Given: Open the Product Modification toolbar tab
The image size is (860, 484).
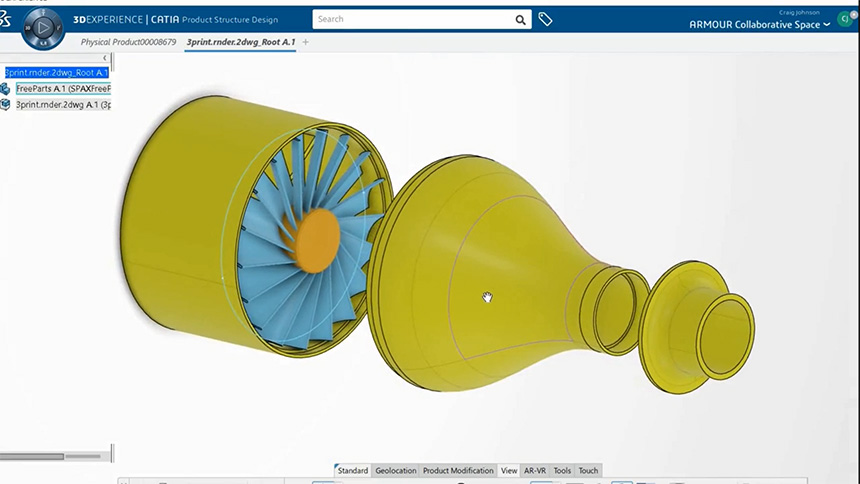Looking at the screenshot, I should [458, 471].
